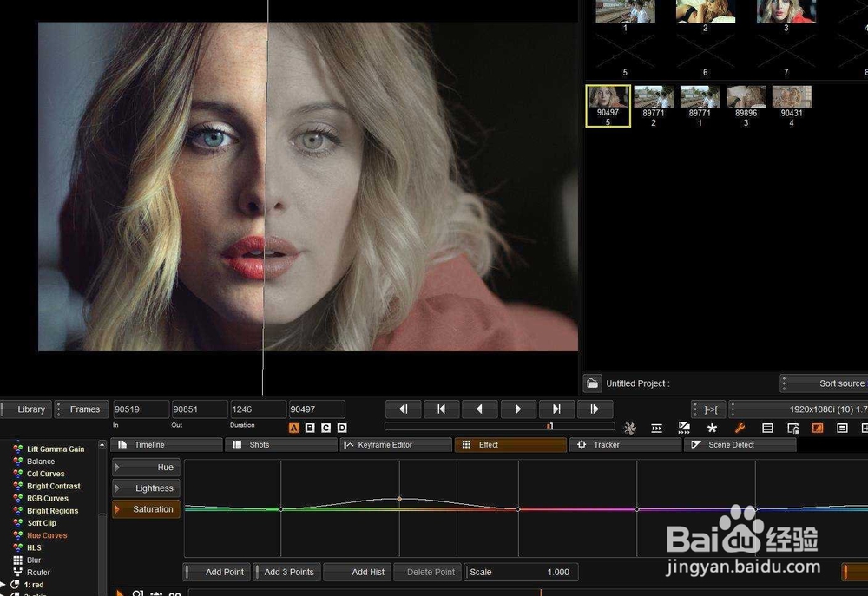The image size is (868, 596).
Task: Select the Soft Clip effect
Action: (x=42, y=523)
